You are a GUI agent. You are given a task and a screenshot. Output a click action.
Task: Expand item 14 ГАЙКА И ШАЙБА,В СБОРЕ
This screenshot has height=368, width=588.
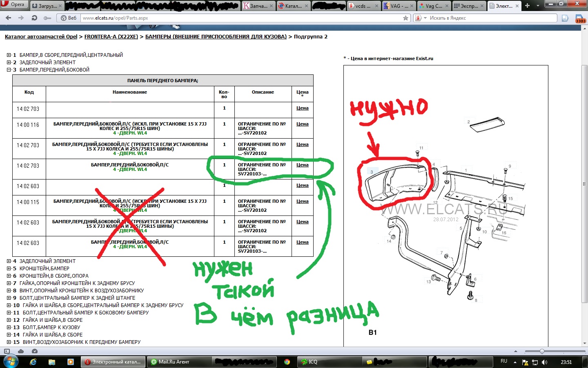pyautogui.click(x=9, y=334)
